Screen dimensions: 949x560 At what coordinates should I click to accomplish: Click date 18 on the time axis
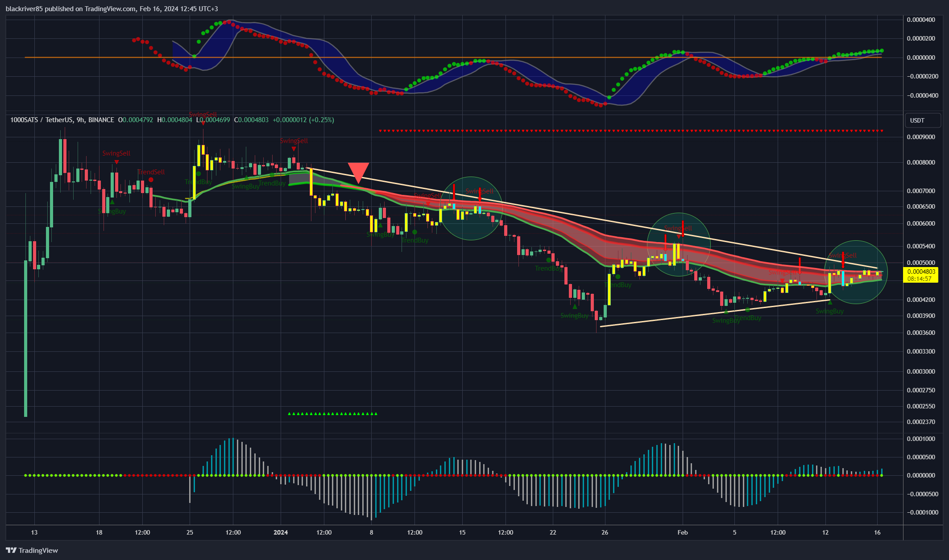click(x=99, y=532)
